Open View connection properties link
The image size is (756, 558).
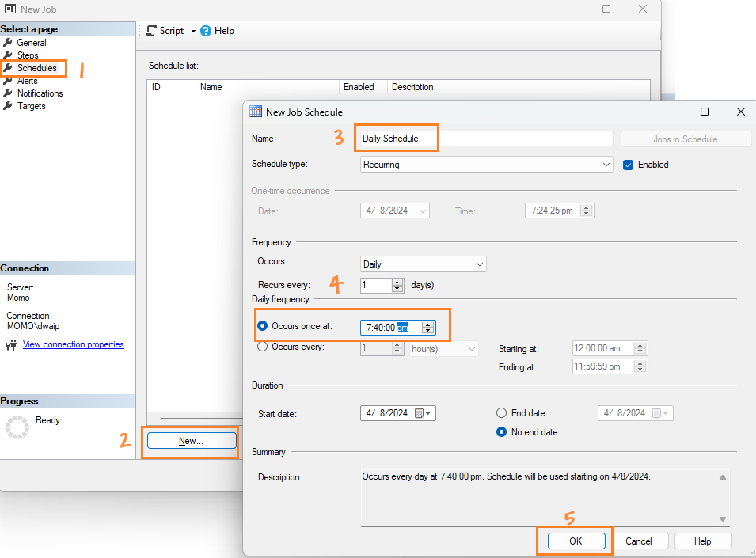74,344
